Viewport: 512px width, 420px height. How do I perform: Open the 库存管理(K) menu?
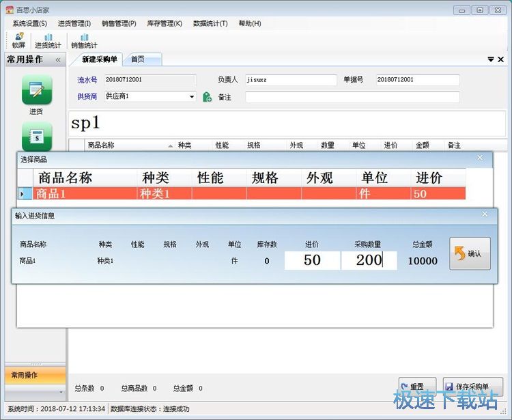tap(165, 23)
